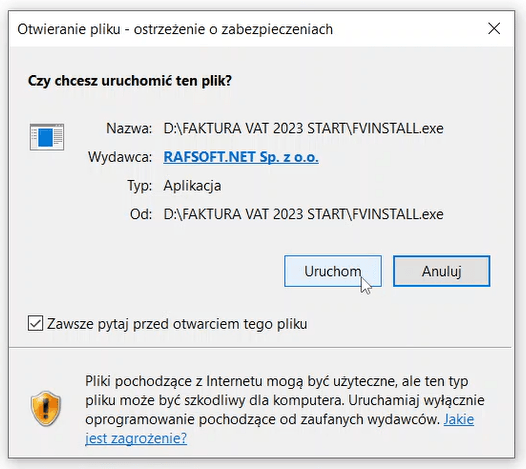Cancel with the Anuluj button
The image size is (526, 469).
click(441, 271)
